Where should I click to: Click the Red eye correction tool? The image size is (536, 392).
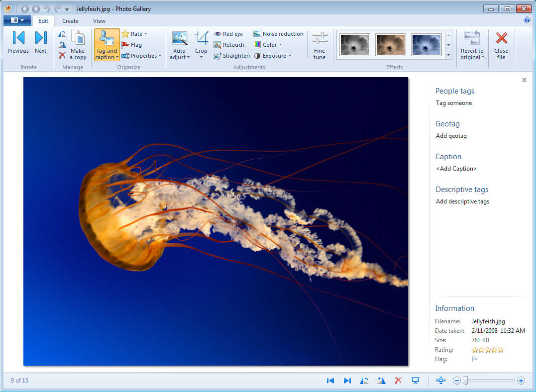pyautogui.click(x=228, y=34)
